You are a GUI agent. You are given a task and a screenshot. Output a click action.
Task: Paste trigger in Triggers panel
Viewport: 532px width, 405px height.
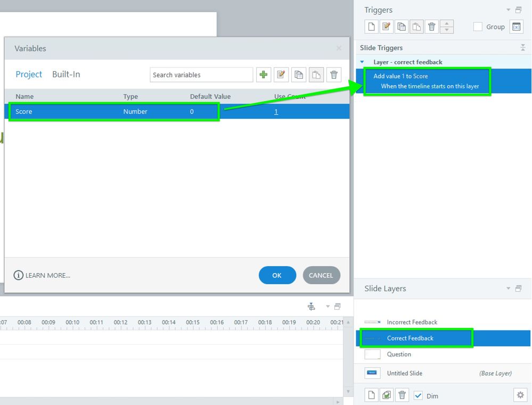click(x=416, y=27)
